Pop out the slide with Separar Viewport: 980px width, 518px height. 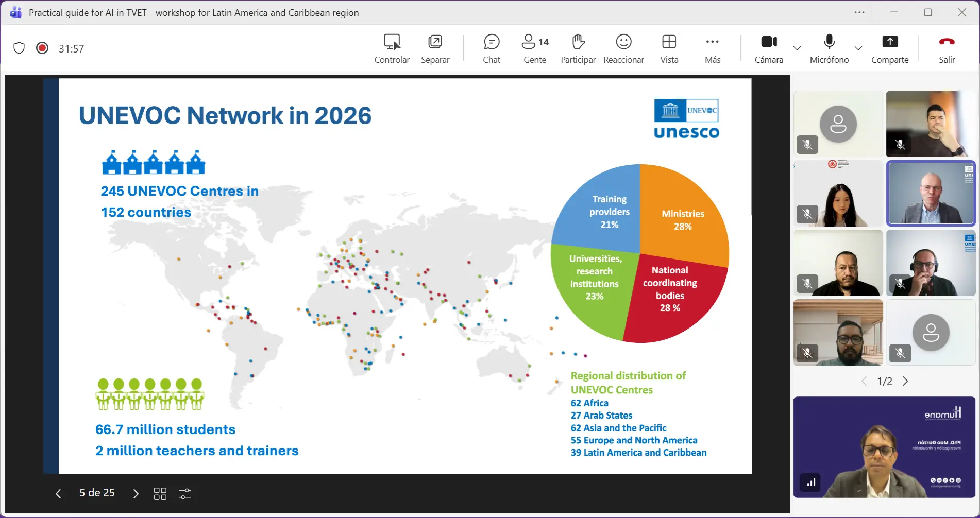point(435,48)
